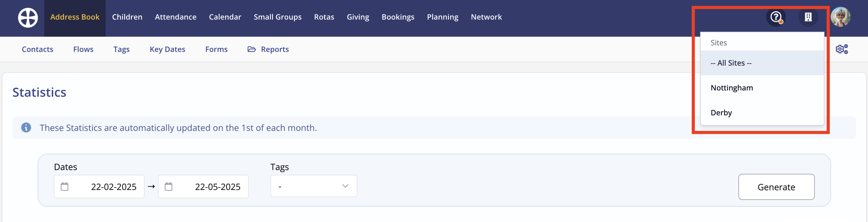This screenshot has width=868, height=222.
Task: Click the blue info icon
Action: [x=26, y=128]
